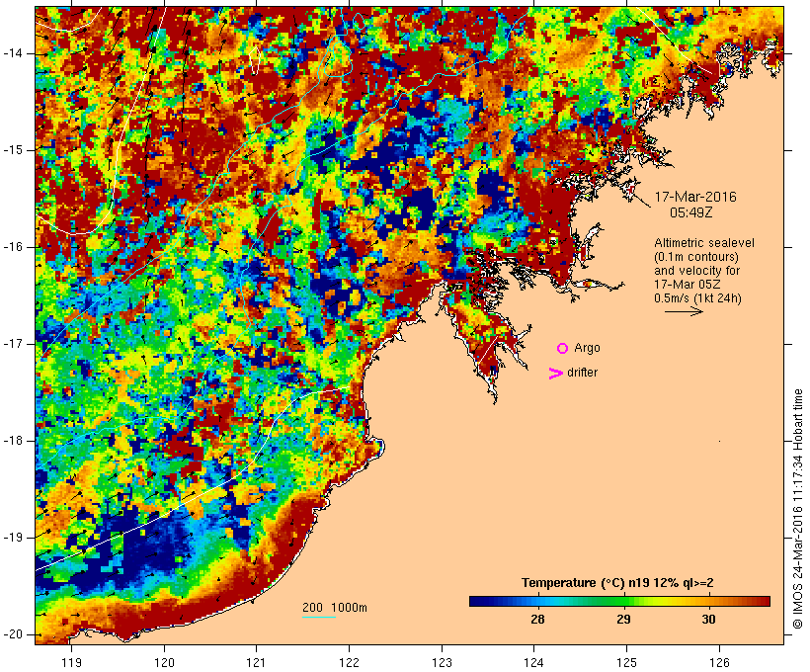Click the magenta drifter arrow symbol
This screenshot has width=810, height=672.
(556, 374)
